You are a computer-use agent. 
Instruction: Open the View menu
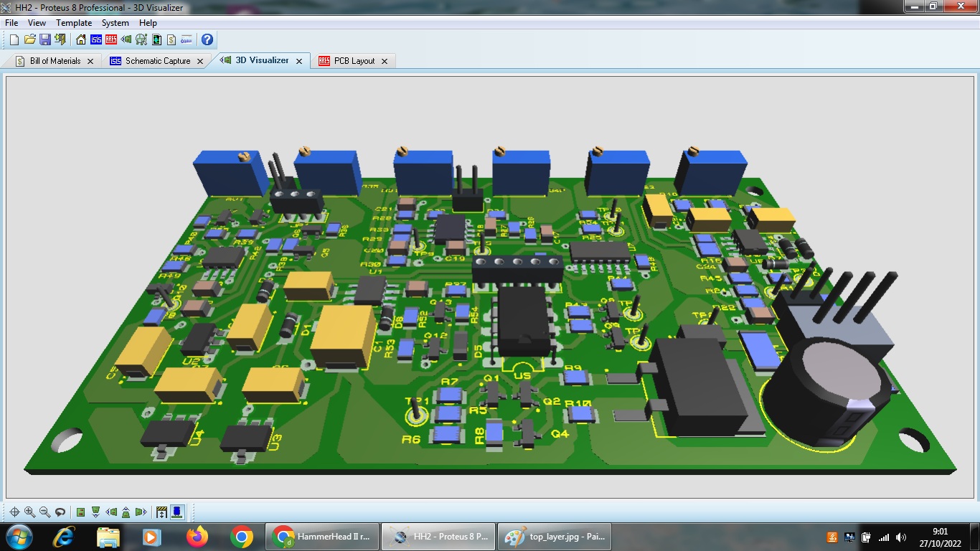[37, 23]
